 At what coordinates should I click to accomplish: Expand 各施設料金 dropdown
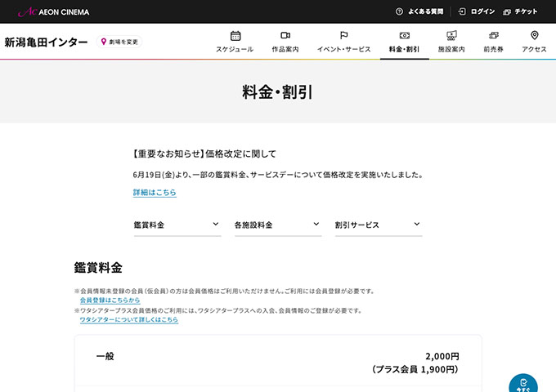[278, 225]
